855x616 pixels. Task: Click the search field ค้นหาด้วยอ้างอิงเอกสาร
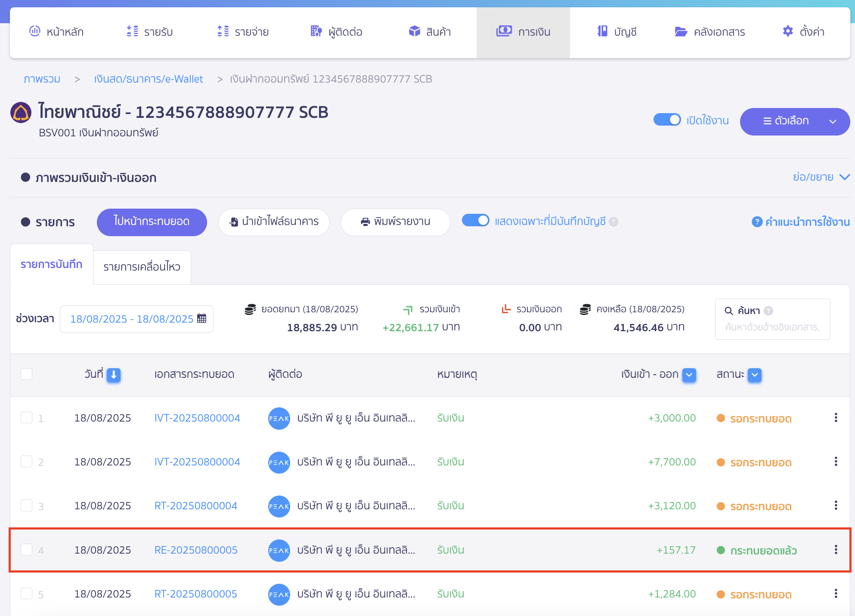click(772, 327)
